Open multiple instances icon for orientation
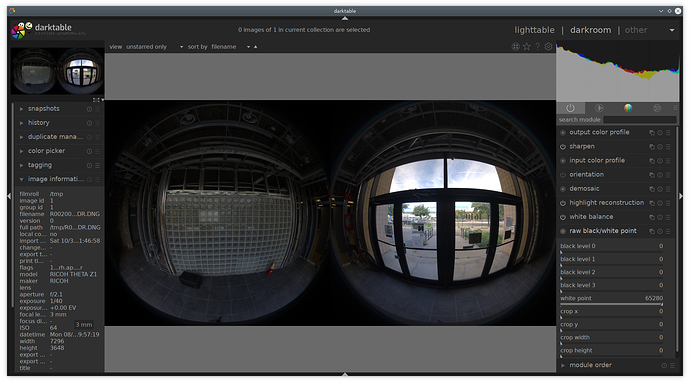The image size is (690, 383). point(652,175)
